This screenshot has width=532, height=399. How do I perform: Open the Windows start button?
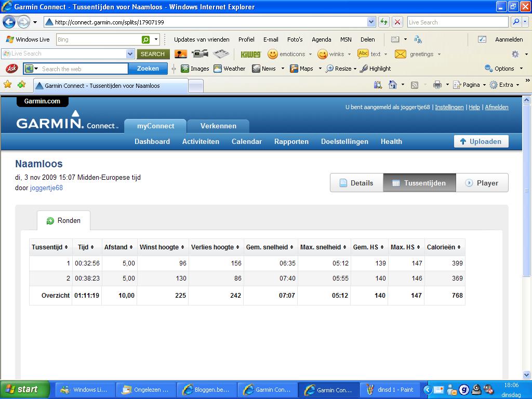[25, 390]
